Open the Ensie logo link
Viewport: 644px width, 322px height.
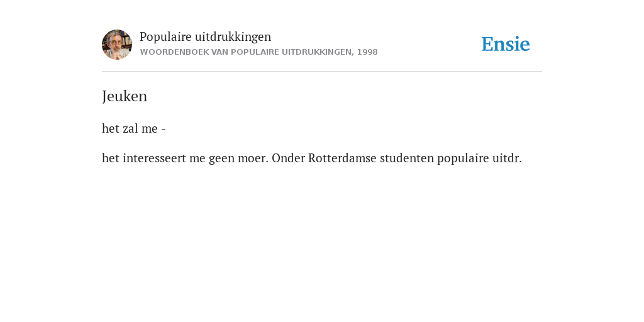(x=506, y=44)
